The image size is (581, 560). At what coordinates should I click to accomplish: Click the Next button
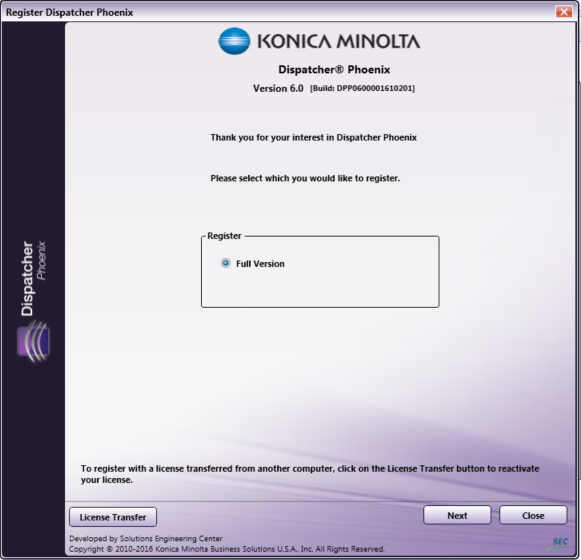pyautogui.click(x=457, y=516)
